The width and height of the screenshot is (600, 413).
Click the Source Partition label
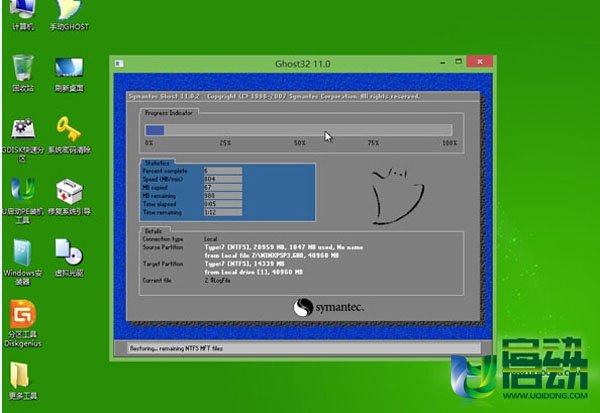pyautogui.click(x=163, y=247)
